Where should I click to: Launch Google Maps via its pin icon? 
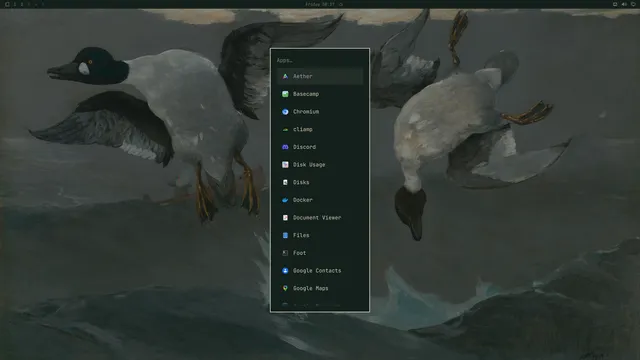[285, 288]
